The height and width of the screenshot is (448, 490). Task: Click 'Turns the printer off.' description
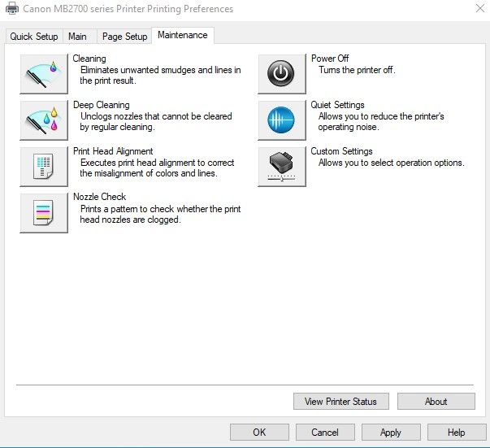[357, 70]
